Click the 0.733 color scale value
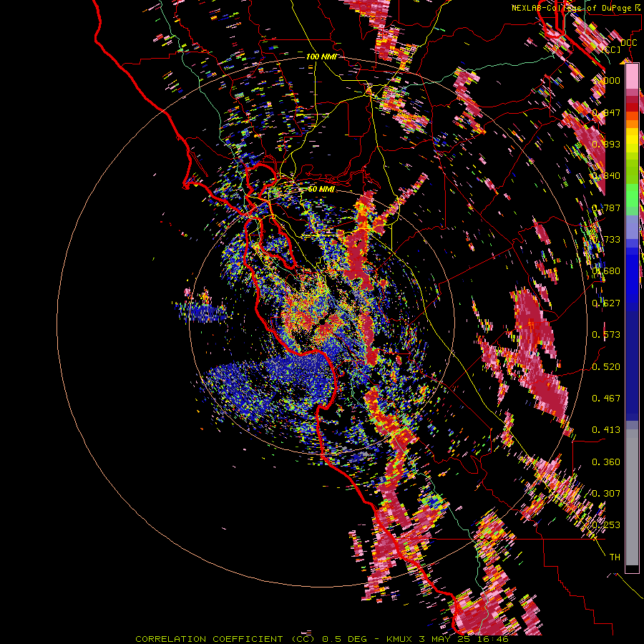The image size is (644, 644). click(606, 239)
